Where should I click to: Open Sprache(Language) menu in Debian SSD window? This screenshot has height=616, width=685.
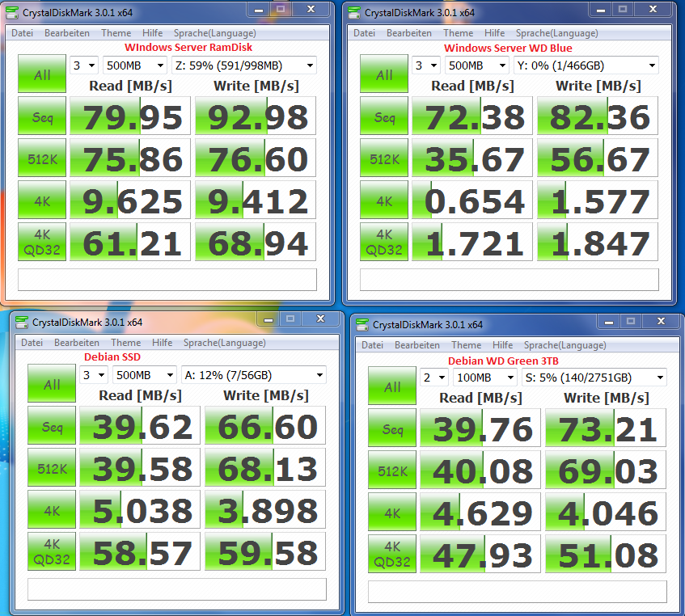pos(225,343)
